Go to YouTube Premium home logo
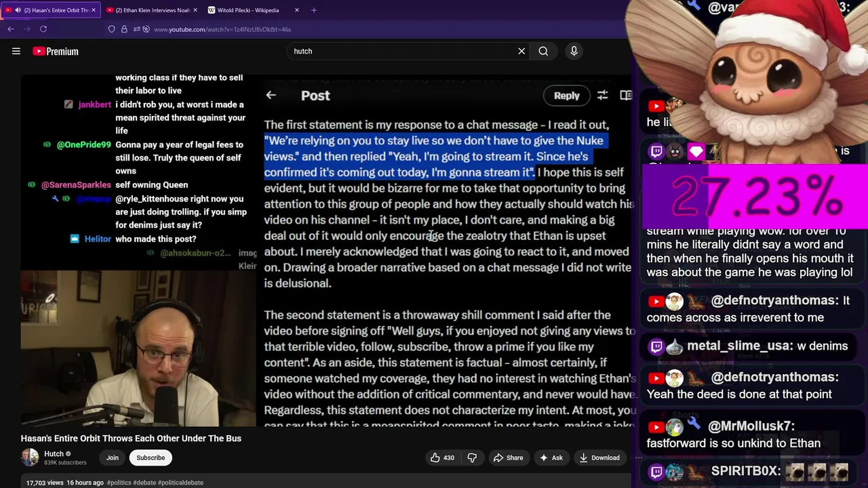The height and width of the screenshot is (488, 868). [56, 51]
